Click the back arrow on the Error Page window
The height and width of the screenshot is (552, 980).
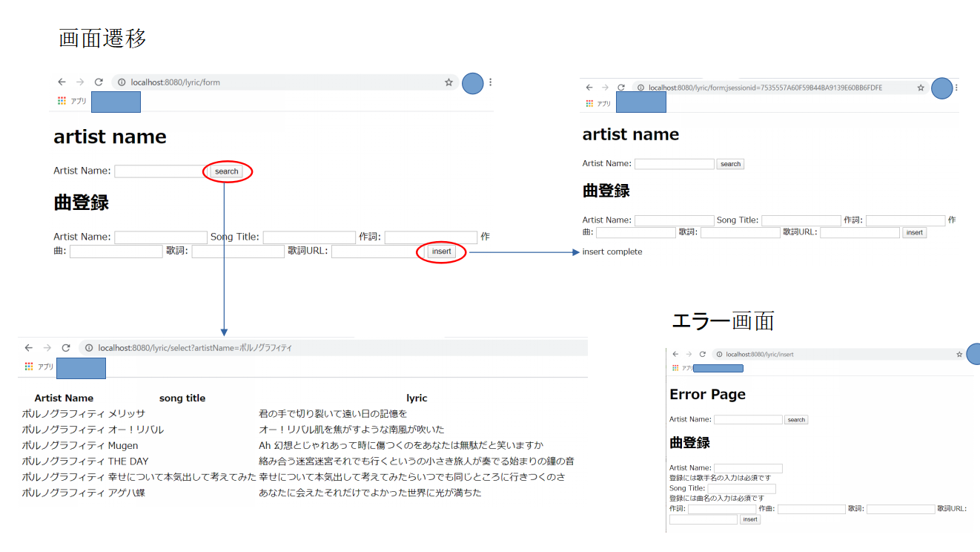[675, 354]
